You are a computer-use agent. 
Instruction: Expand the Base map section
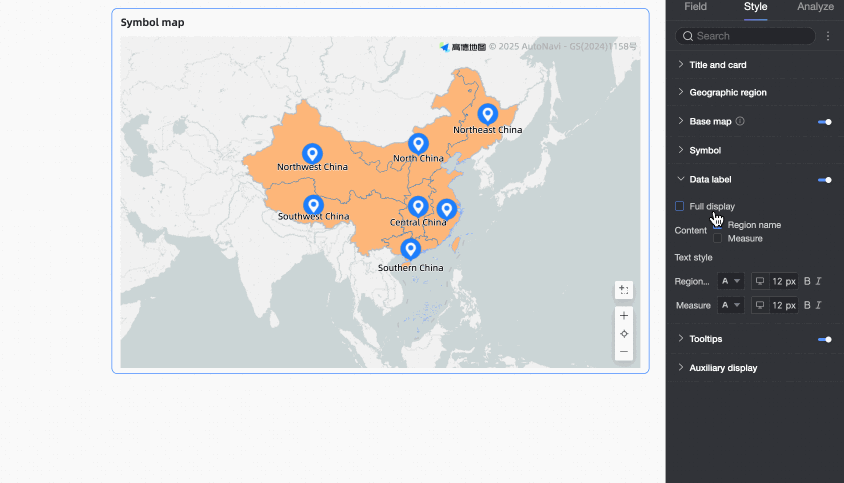click(x=680, y=121)
